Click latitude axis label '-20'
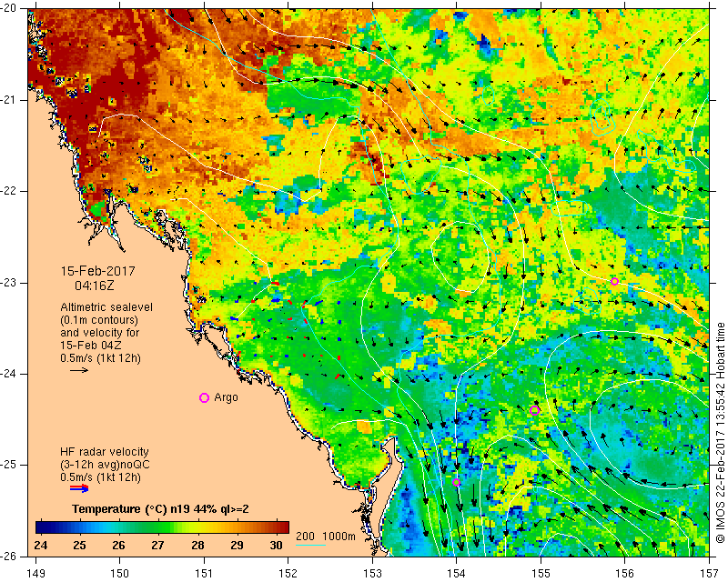 9,9
